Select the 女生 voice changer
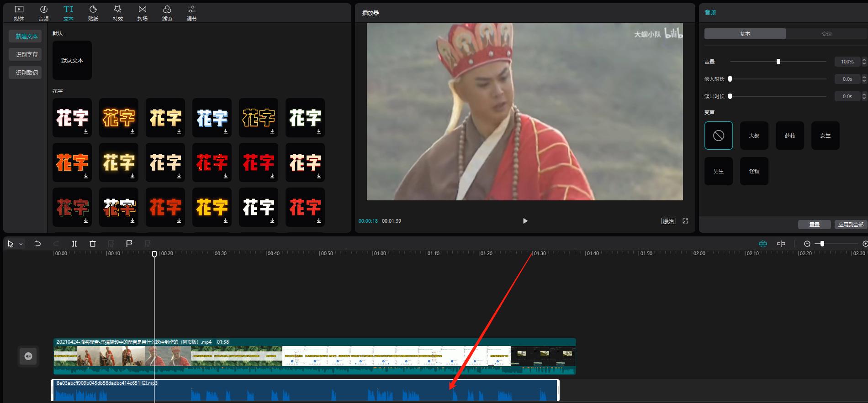 point(826,136)
